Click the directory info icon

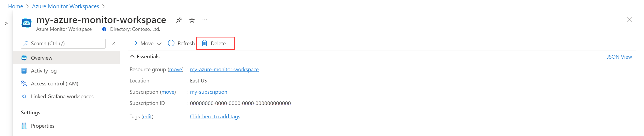[104, 29]
